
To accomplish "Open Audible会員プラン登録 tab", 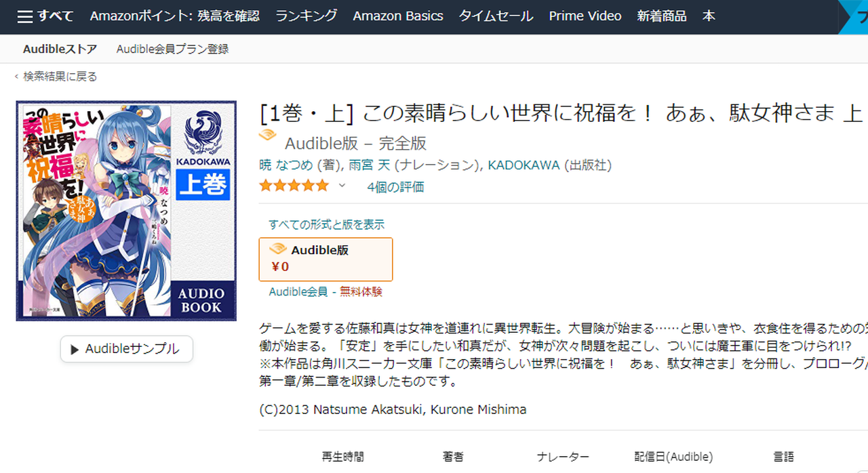I will [172, 49].
